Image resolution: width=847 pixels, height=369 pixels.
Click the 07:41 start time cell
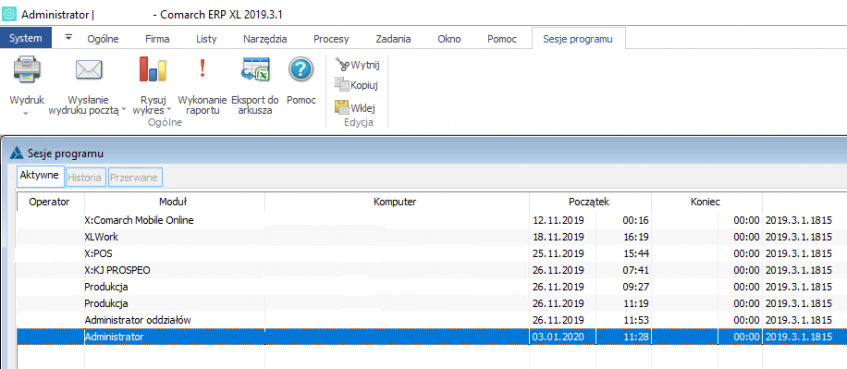pos(624,270)
